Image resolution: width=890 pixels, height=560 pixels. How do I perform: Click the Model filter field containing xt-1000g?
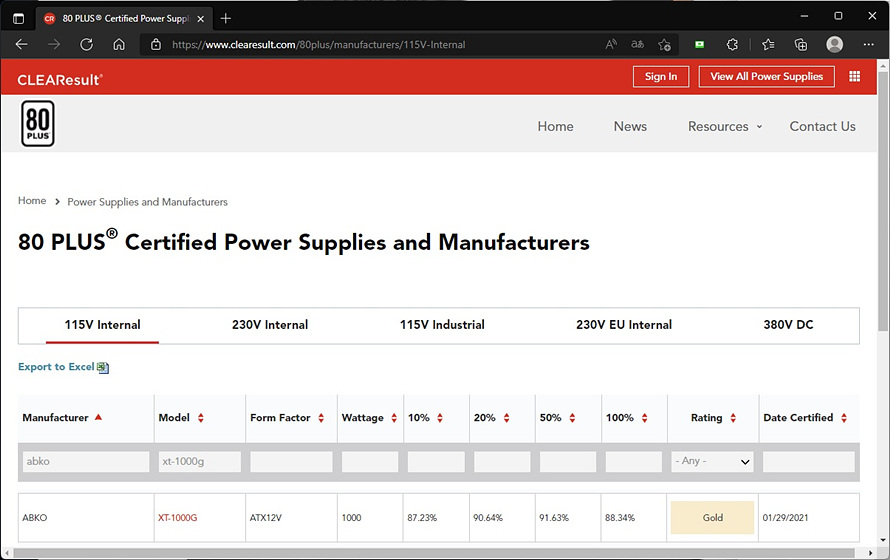200,461
